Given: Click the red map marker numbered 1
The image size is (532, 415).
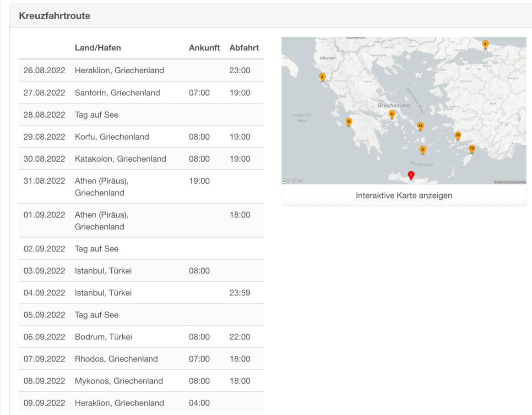Looking at the screenshot, I should pyautogui.click(x=411, y=175).
